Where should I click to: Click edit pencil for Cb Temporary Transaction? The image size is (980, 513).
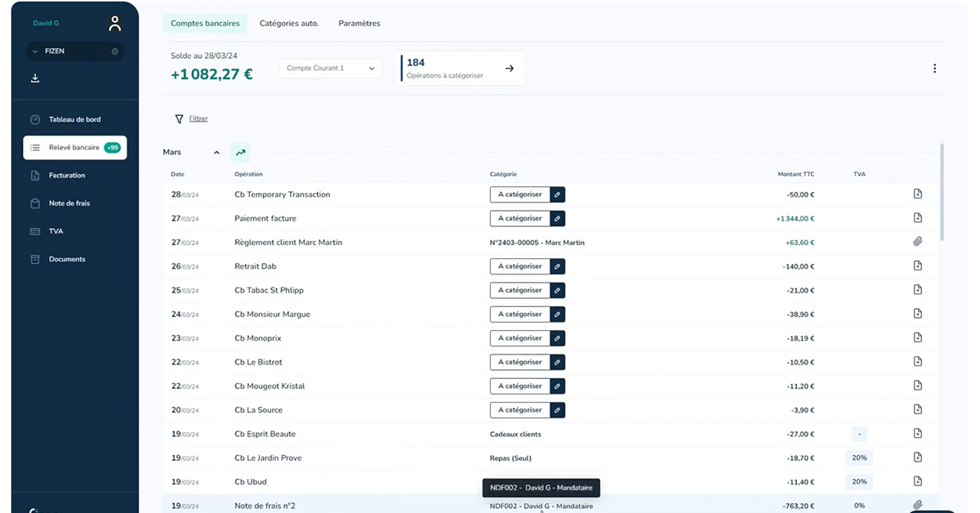click(x=557, y=194)
